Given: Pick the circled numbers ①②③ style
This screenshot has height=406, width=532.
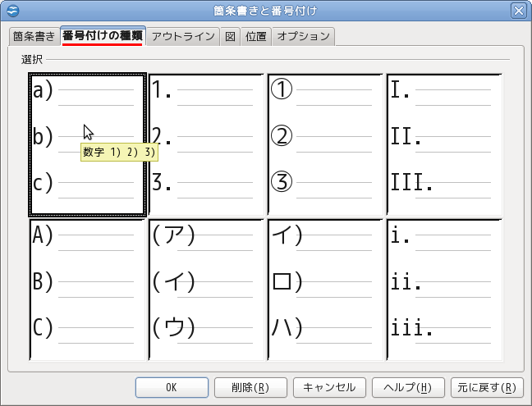Looking at the screenshot, I should coord(325,144).
